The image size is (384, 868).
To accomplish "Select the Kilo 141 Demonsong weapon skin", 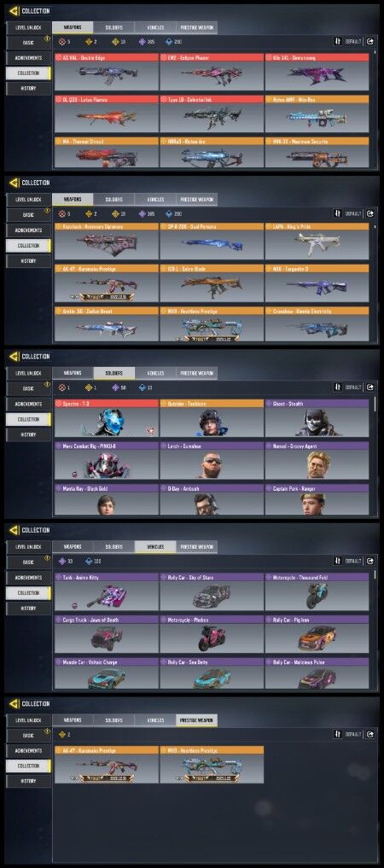I will point(317,72).
